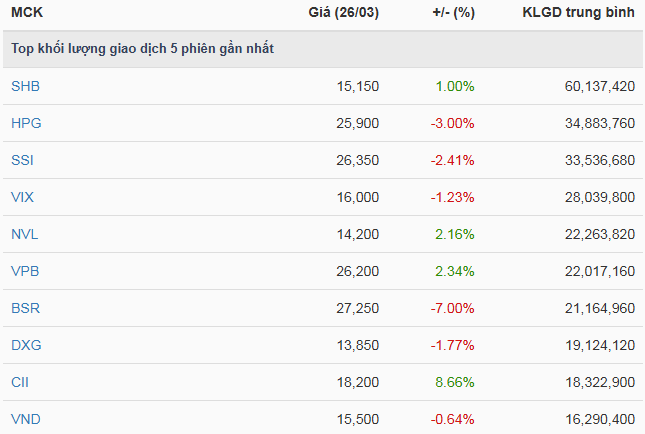Screen dimensions: 645x434
Task: Select the VIX stock link
Action: (x=23, y=197)
